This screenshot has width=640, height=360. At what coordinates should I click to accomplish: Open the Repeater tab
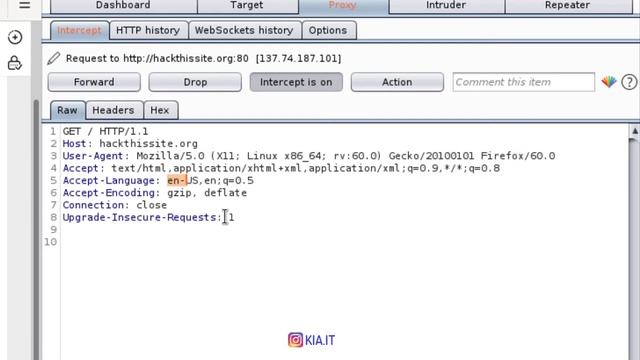(567, 6)
